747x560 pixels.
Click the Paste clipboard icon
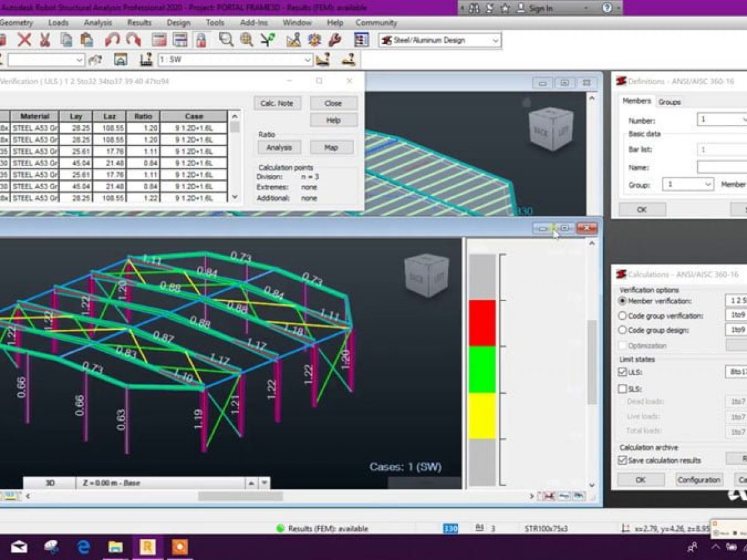coord(87,40)
